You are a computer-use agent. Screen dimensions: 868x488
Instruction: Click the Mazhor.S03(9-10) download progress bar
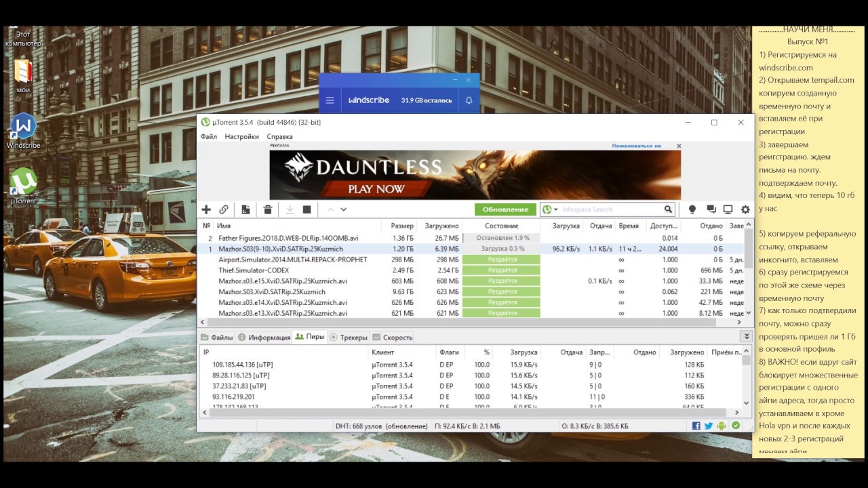pyautogui.click(x=501, y=249)
